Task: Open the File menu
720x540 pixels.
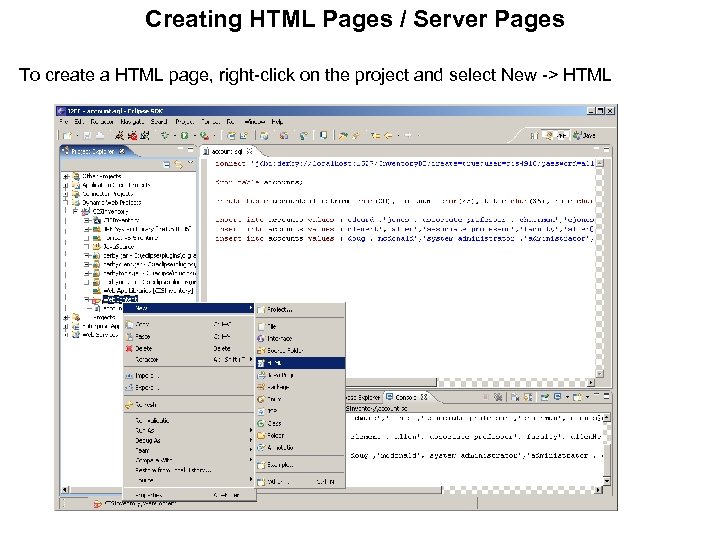Action: 63,122
